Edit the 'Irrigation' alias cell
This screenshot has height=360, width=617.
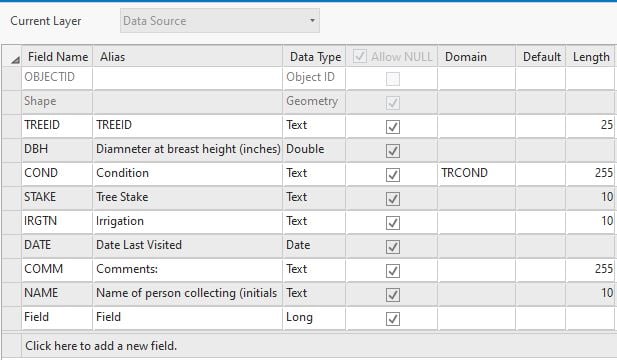tap(188, 222)
